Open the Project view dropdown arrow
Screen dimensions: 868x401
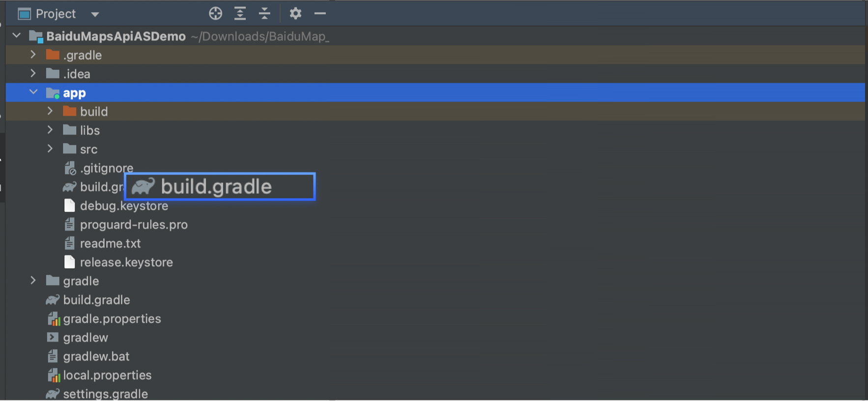[95, 14]
